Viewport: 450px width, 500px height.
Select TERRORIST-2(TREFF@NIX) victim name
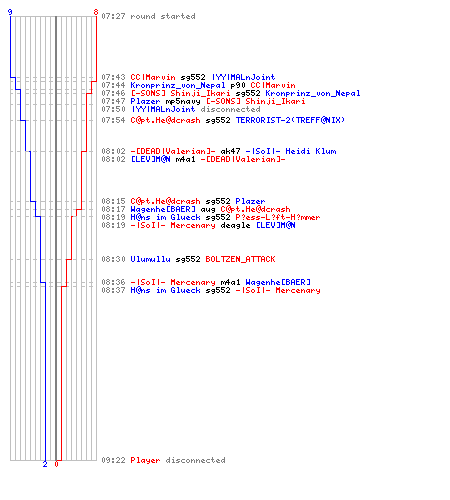(290, 120)
